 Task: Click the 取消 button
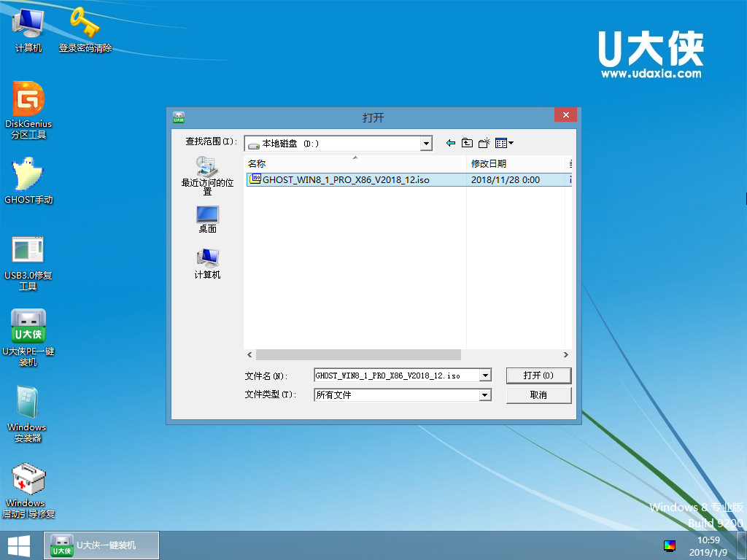[538, 395]
